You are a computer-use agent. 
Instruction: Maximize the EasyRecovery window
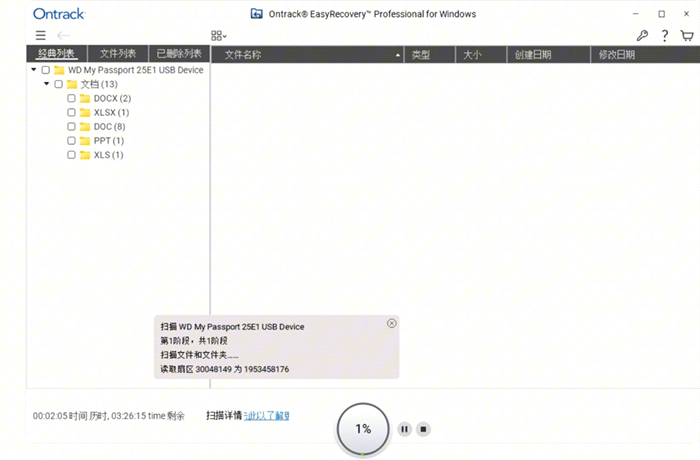(662, 14)
